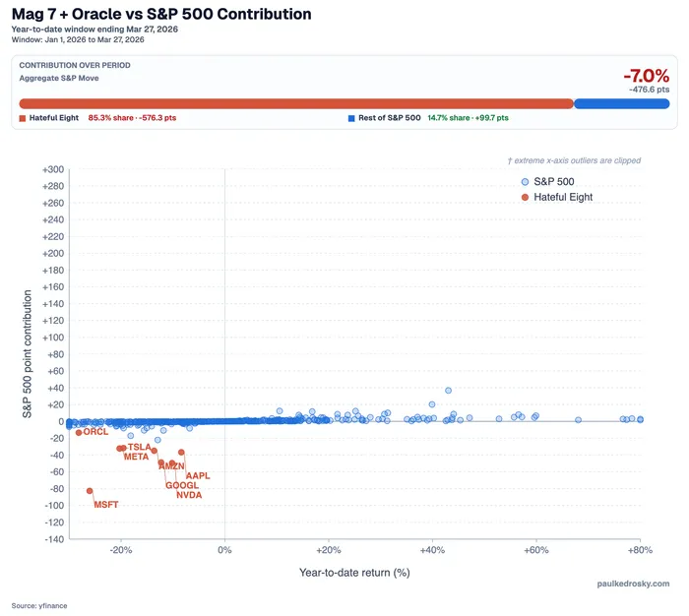
Task: Click the ORCL red data point
Action: [79, 433]
